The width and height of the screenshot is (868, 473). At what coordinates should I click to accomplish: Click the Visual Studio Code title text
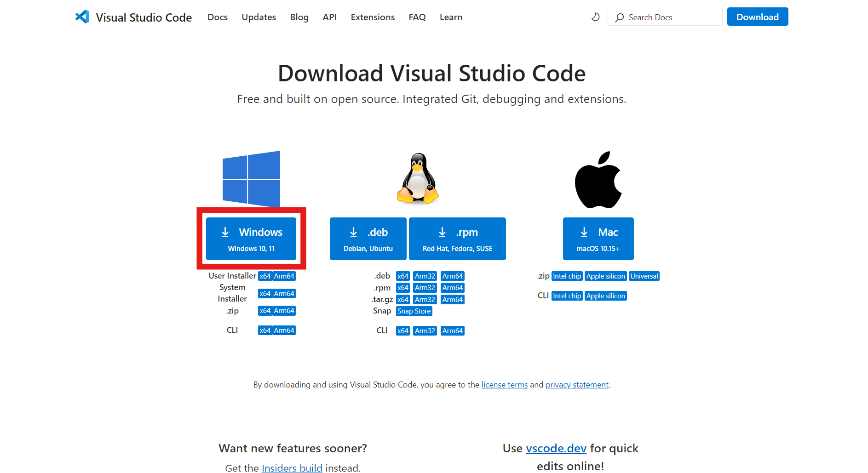pyautogui.click(x=144, y=17)
